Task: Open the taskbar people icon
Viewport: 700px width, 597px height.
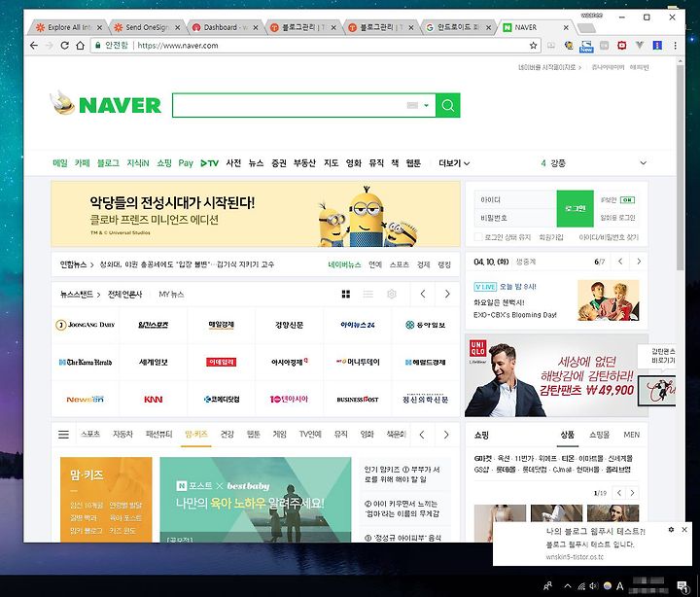Action: (x=547, y=586)
